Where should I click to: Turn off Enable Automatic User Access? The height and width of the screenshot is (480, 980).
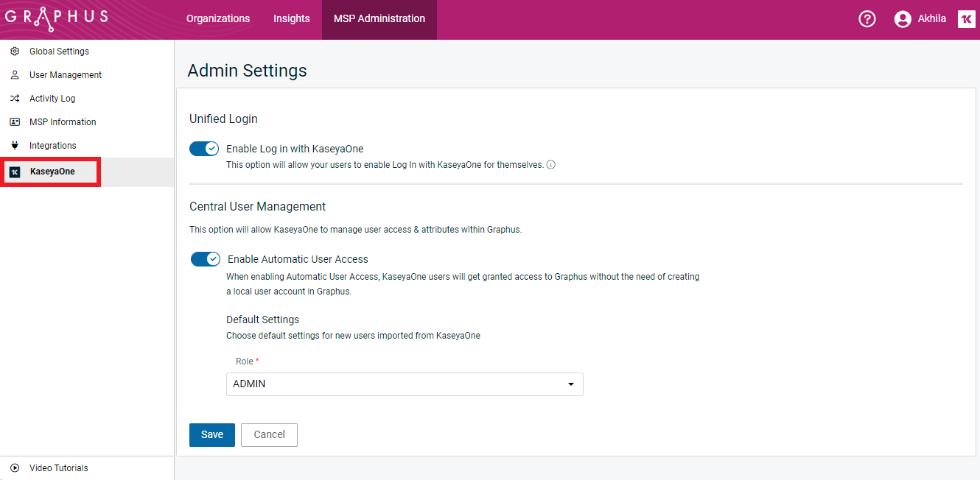206,258
